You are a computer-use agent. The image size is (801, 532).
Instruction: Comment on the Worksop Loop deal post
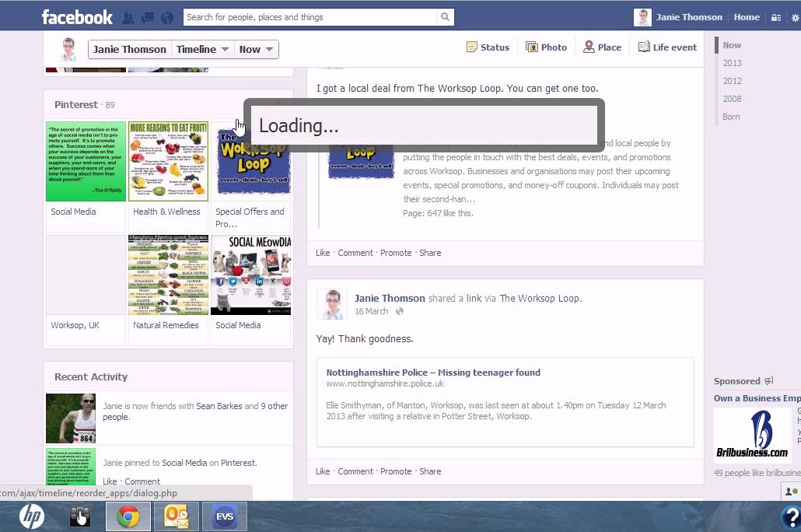click(x=355, y=253)
